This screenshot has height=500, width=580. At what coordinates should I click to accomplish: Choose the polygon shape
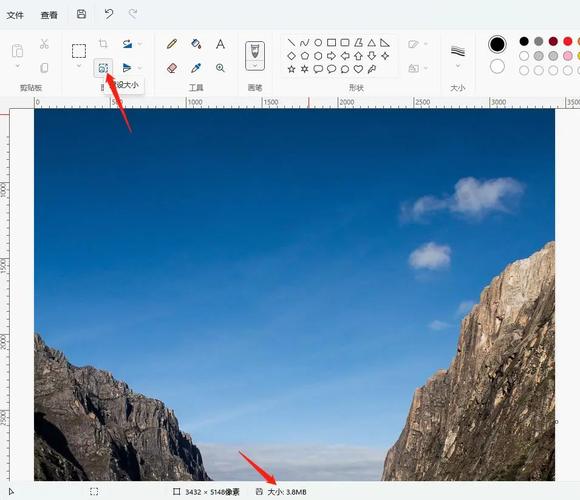click(x=358, y=43)
